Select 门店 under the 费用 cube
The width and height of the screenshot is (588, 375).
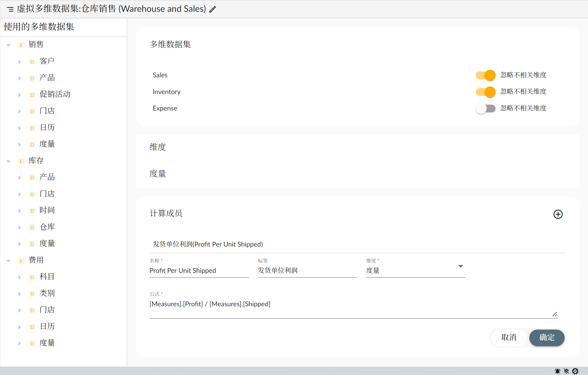(x=47, y=310)
